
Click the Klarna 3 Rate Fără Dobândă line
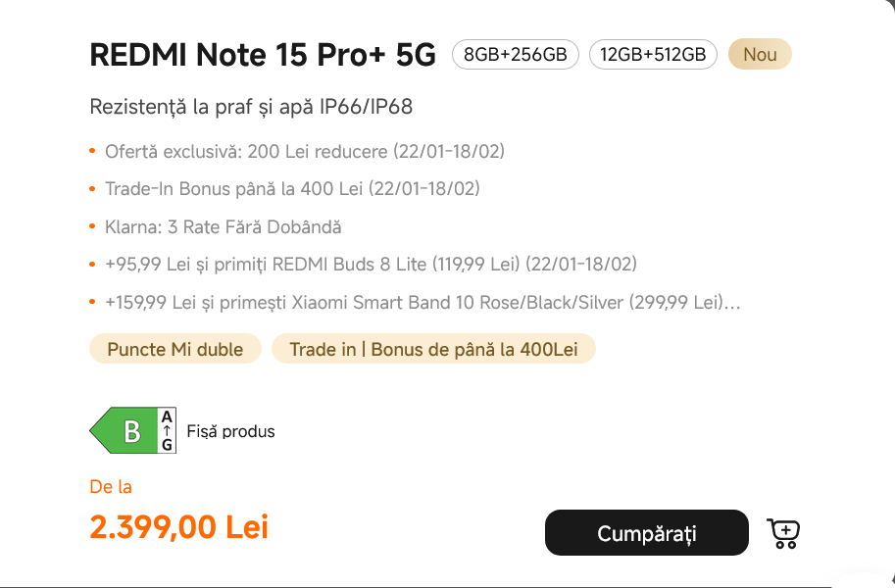click(224, 227)
